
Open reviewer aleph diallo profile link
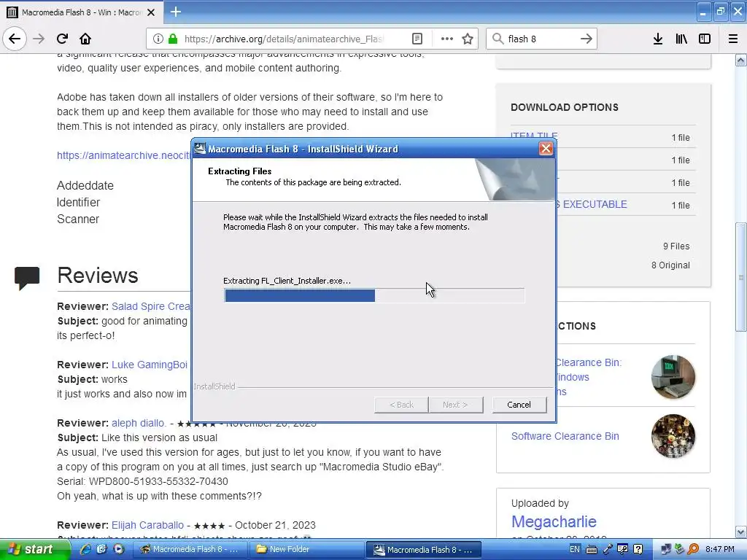[x=138, y=423]
